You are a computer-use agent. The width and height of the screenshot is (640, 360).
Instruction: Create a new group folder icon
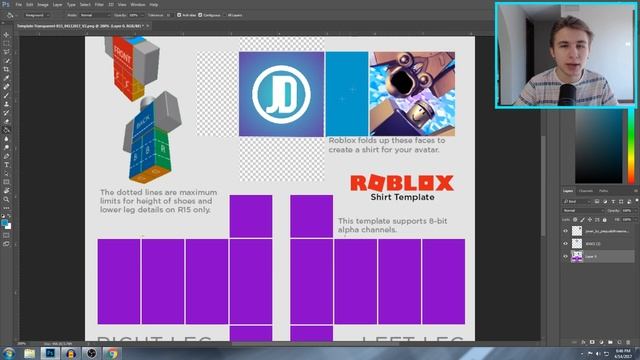point(610,342)
